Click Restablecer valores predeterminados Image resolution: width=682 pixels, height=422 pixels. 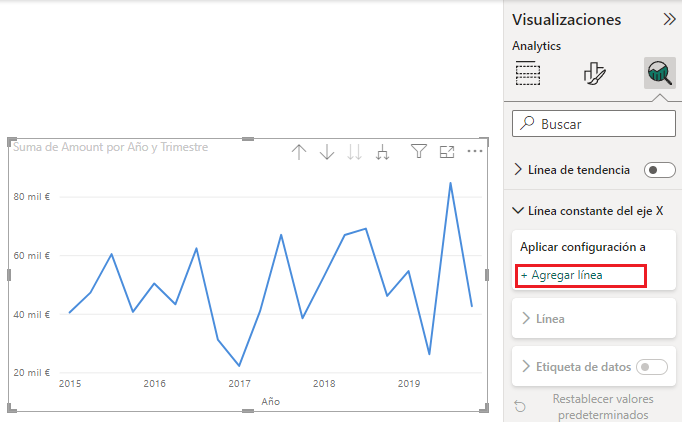pos(600,406)
